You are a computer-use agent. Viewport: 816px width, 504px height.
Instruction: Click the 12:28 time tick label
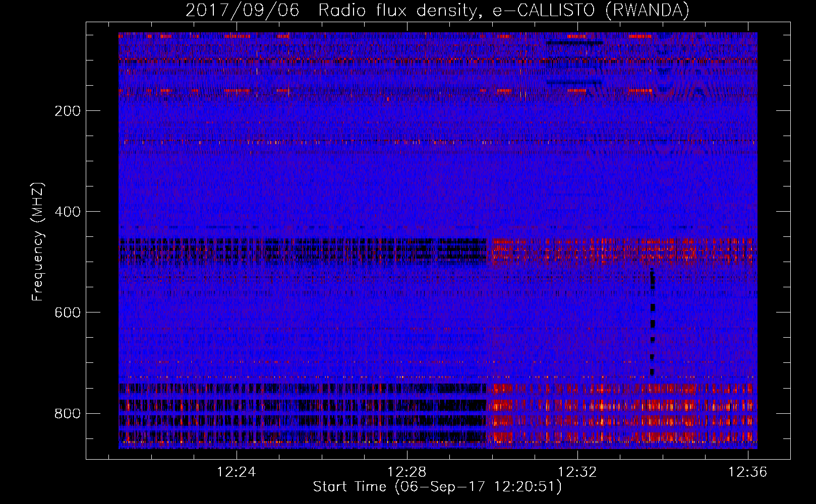(407, 472)
